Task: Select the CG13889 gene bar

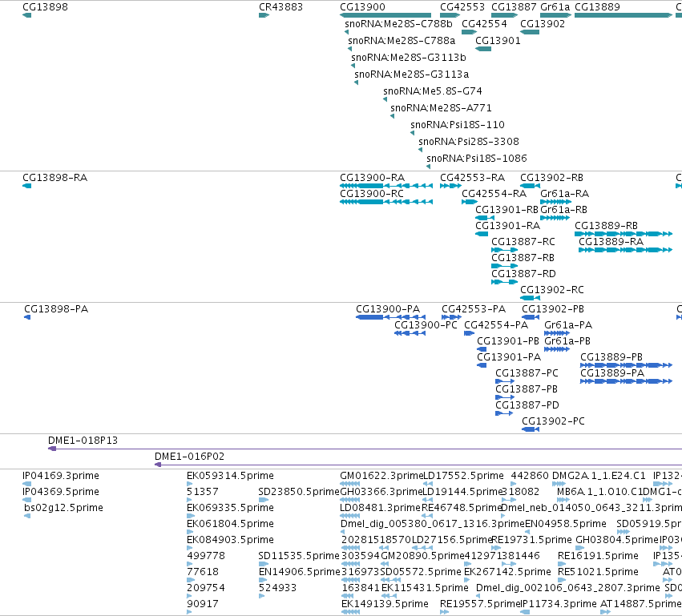Action: tap(623, 15)
